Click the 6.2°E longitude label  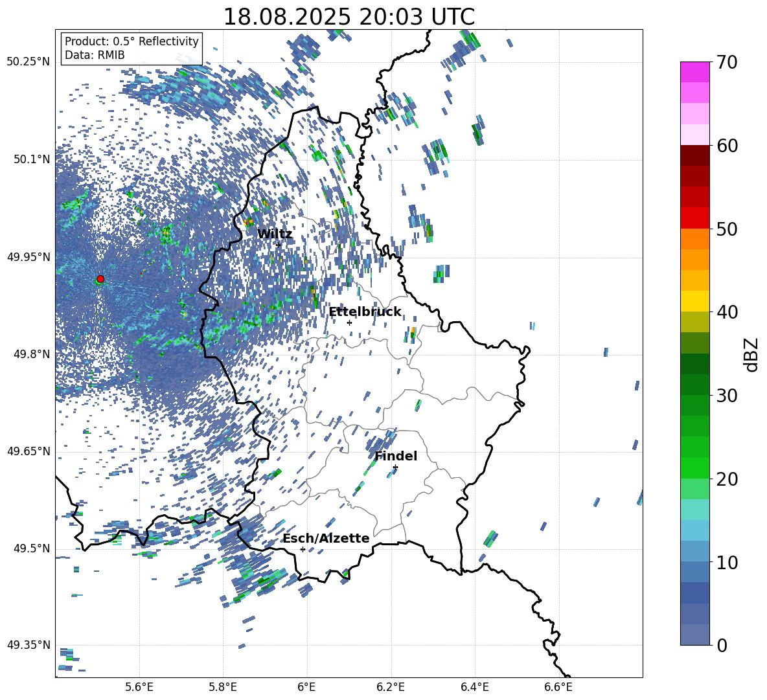pos(391,687)
